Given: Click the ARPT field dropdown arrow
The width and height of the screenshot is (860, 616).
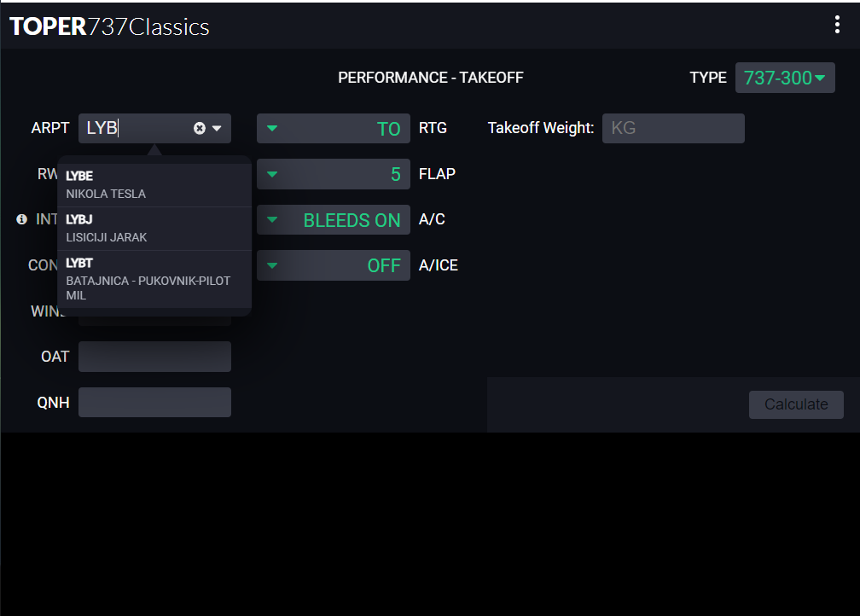Looking at the screenshot, I should click(218, 128).
